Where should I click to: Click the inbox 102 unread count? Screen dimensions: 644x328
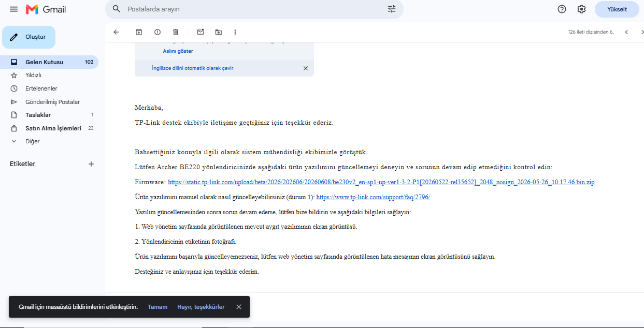pyautogui.click(x=89, y=62)
